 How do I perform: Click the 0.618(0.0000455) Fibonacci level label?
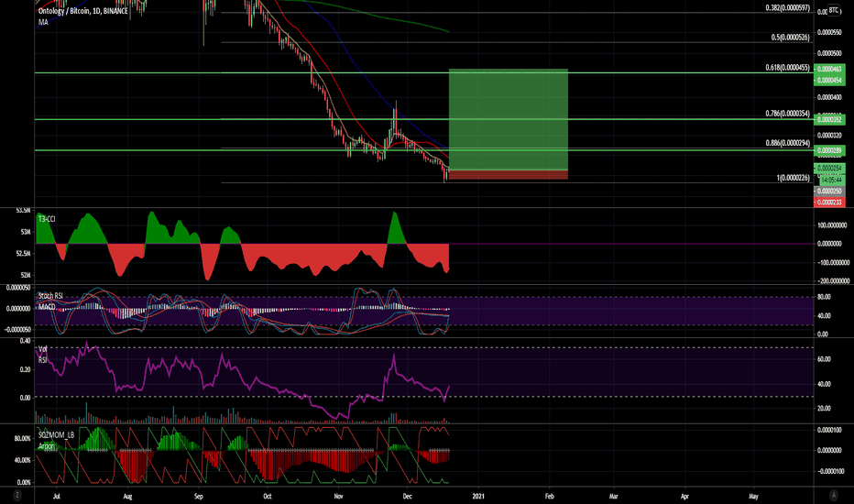(x=787, y=68)
